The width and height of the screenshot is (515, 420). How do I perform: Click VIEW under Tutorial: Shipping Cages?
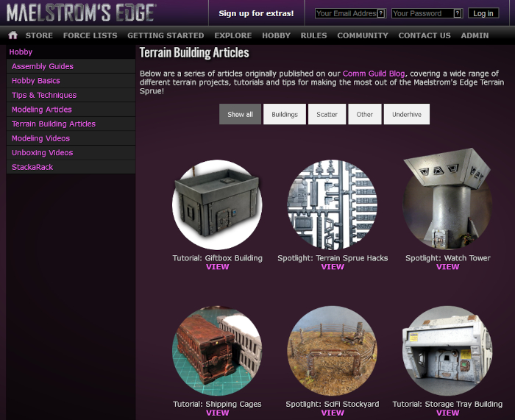click(218, 413)
